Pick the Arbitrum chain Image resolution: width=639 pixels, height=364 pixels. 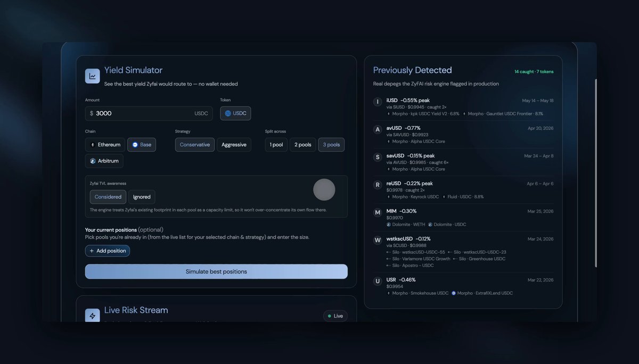click(x=104, y=161)
